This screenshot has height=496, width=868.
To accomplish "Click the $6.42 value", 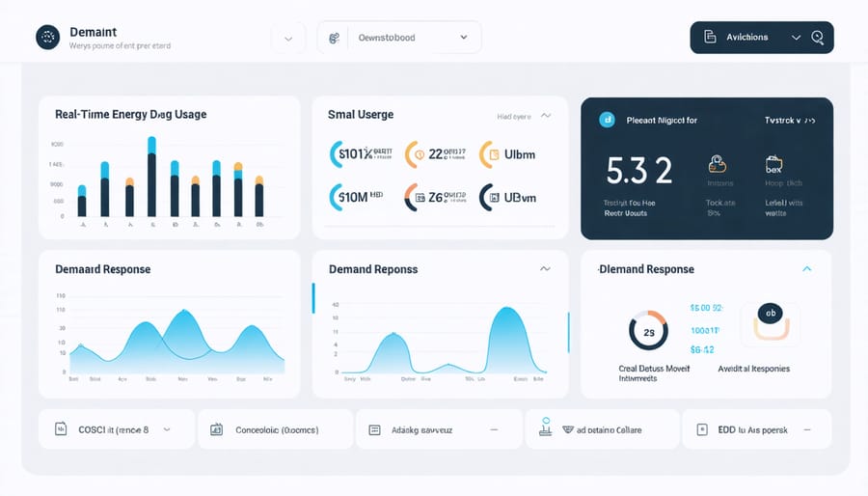I will click(702, 349).
